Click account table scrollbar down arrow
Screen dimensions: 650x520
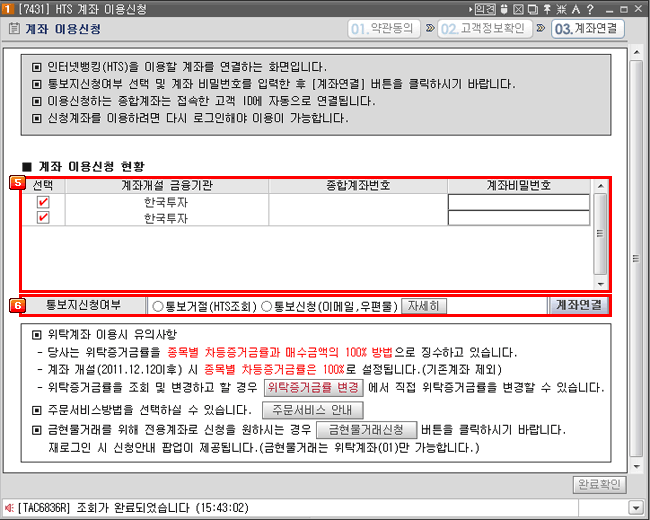[601, 284]
